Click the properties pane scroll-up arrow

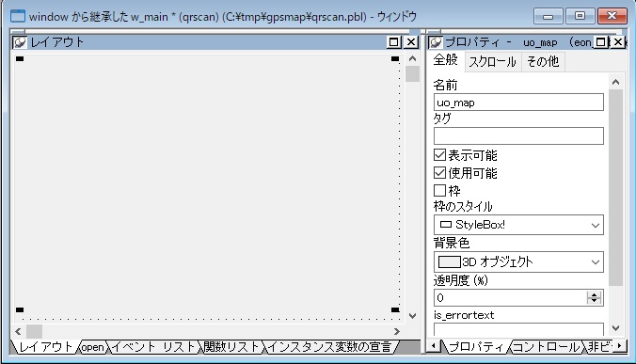click(615, 82)
